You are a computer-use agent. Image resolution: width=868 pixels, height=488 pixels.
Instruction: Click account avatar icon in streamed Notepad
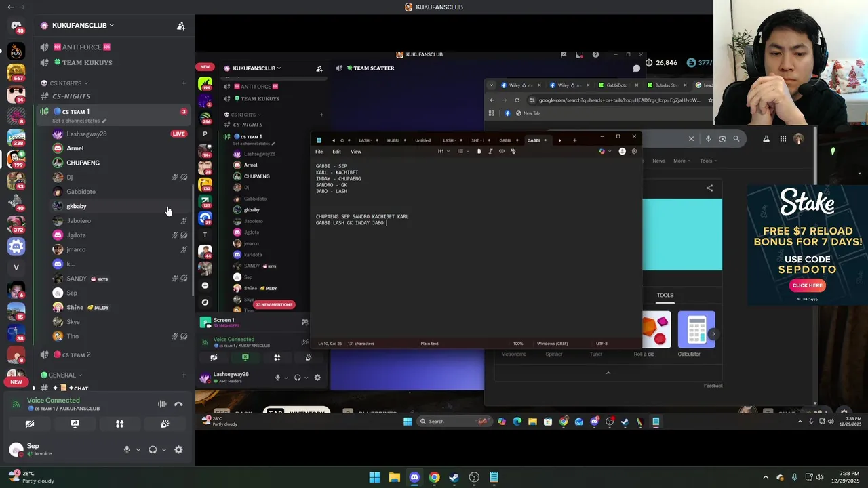622,151
